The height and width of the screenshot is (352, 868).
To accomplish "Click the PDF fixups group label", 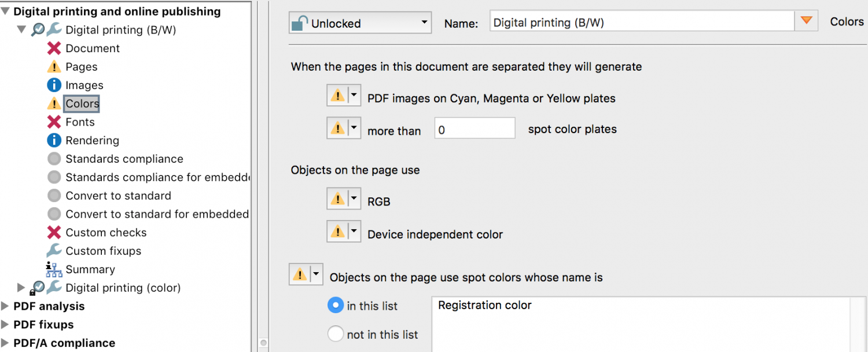I will coord(43,325).
